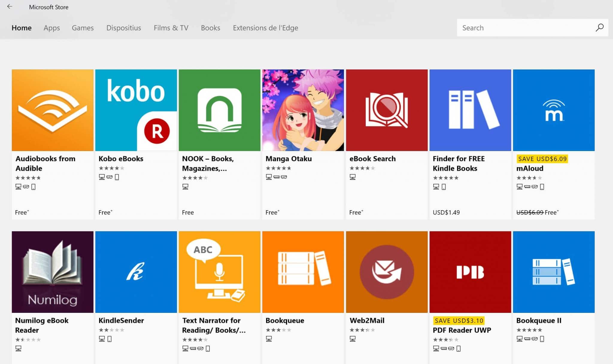This screenshot has height=364, width=613.
Task: Select Finder for FREE Kindle Books icon
Action: click(470, 110)
